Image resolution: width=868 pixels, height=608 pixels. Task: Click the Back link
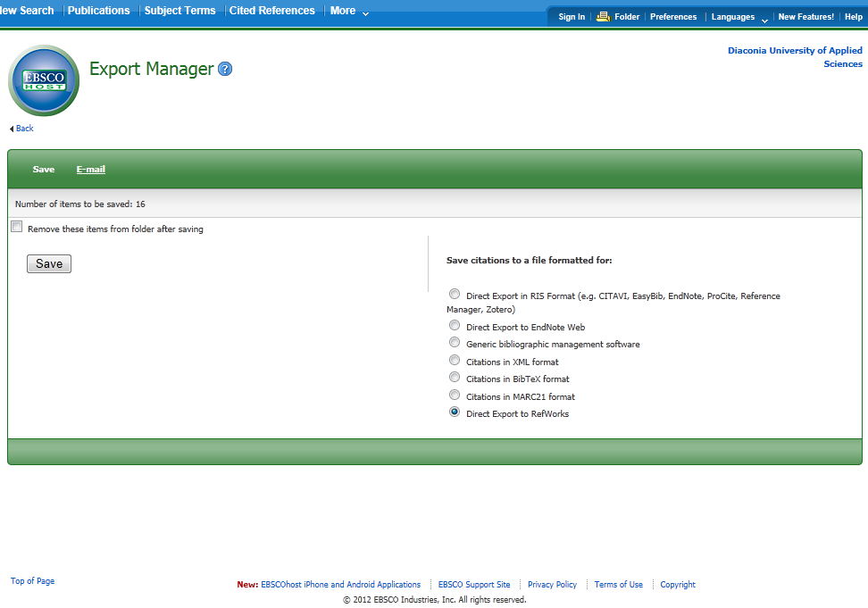[24, 129]
